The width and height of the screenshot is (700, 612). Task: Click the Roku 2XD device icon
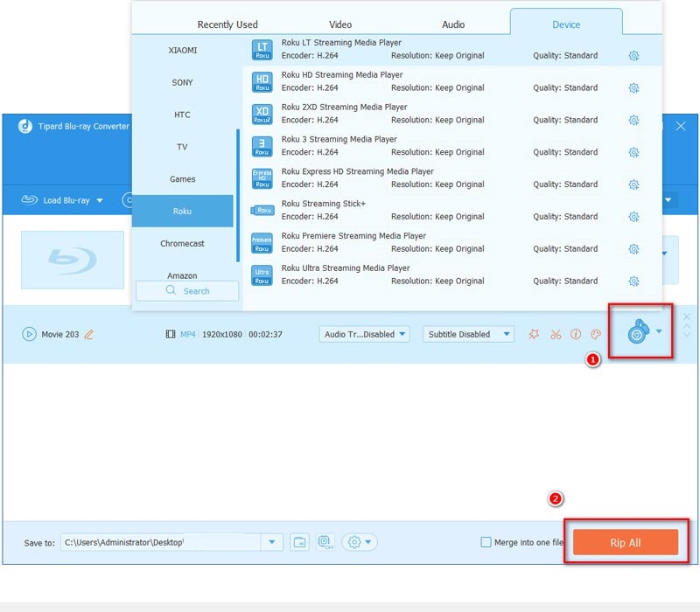(262, 114)
